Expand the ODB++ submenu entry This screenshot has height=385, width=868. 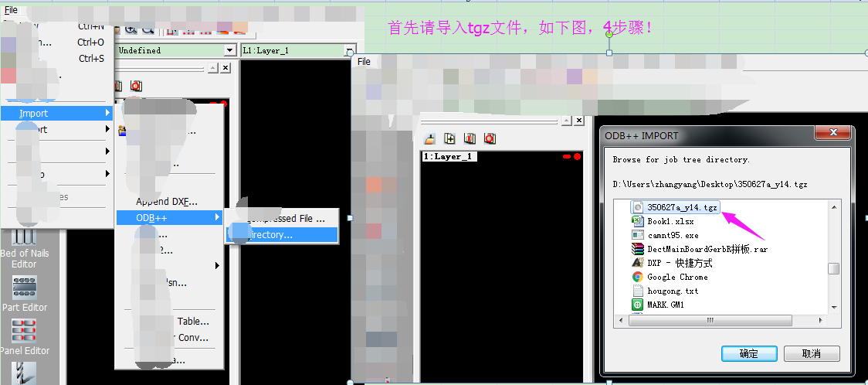pos(169,218)
